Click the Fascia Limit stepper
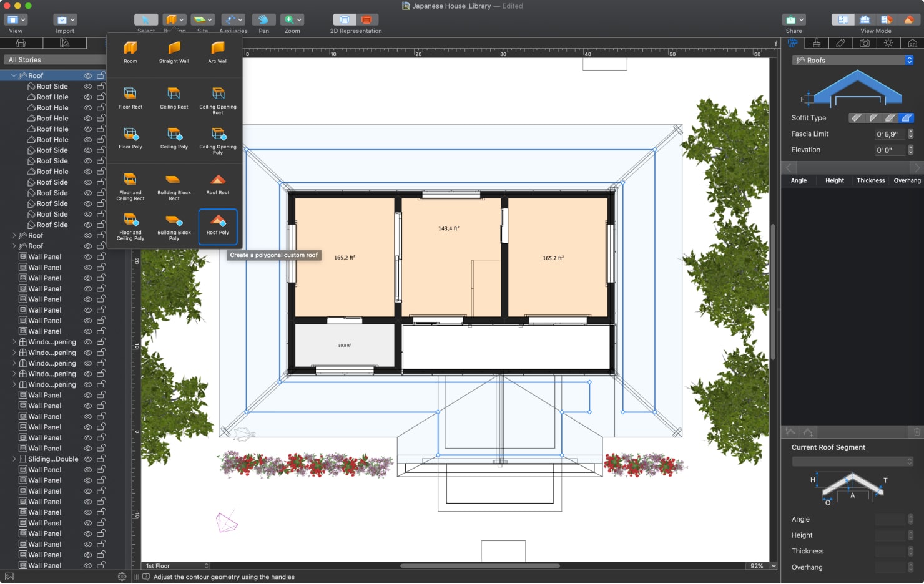Image resolution: width=924 pixels, height=584 pixels. coord(910,134)
